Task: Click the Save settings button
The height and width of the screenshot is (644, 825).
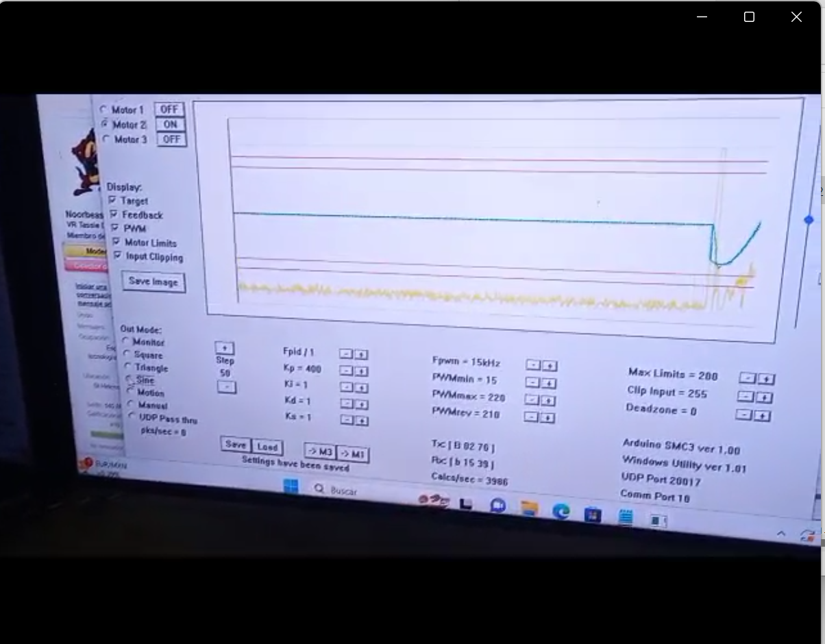Action: pos(236,445)
